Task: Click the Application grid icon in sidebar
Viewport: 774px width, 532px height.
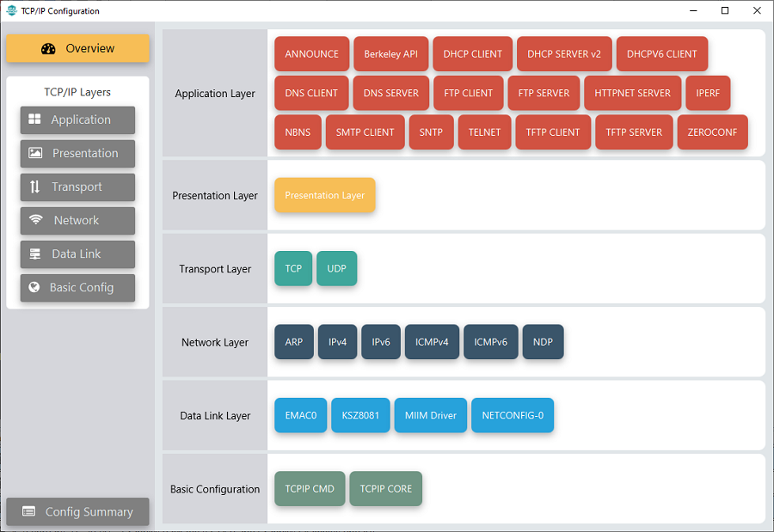Action: 35,119
